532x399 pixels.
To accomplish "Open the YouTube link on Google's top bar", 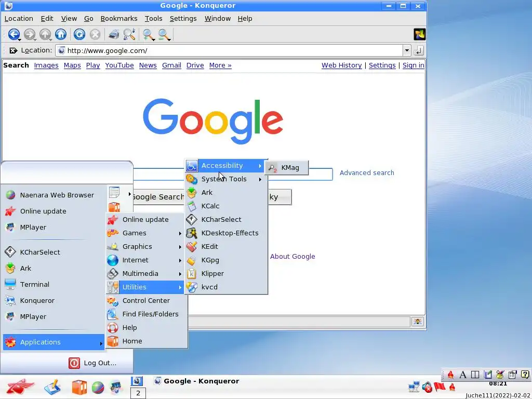I will pyautogui.click(x=119, y=65).
